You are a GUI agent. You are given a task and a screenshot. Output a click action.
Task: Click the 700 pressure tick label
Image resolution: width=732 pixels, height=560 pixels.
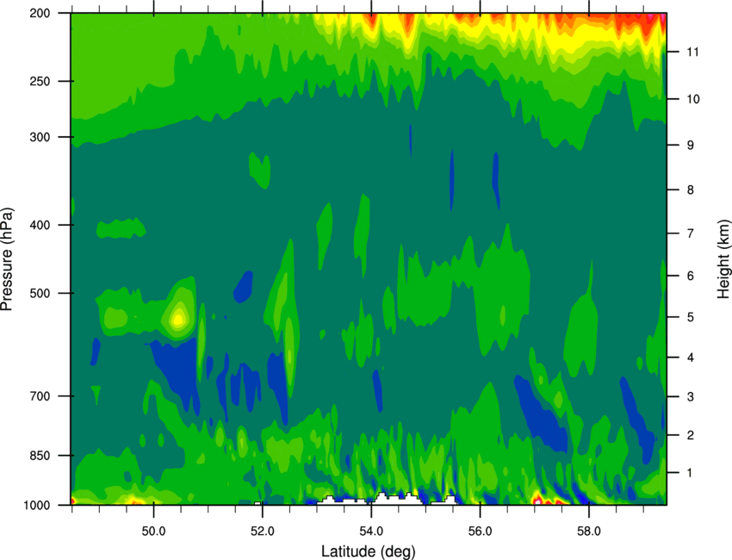click(40, 396)
